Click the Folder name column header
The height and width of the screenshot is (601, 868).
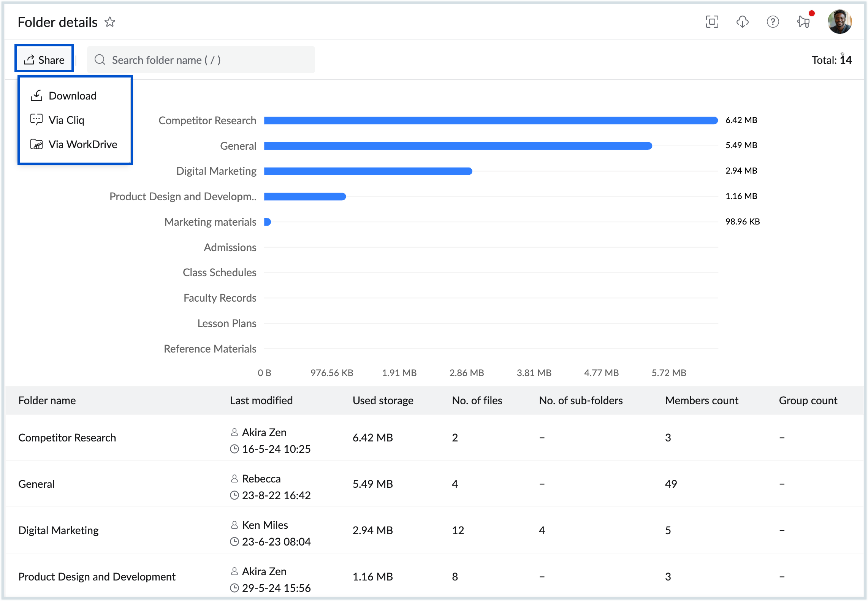[47, 400]
